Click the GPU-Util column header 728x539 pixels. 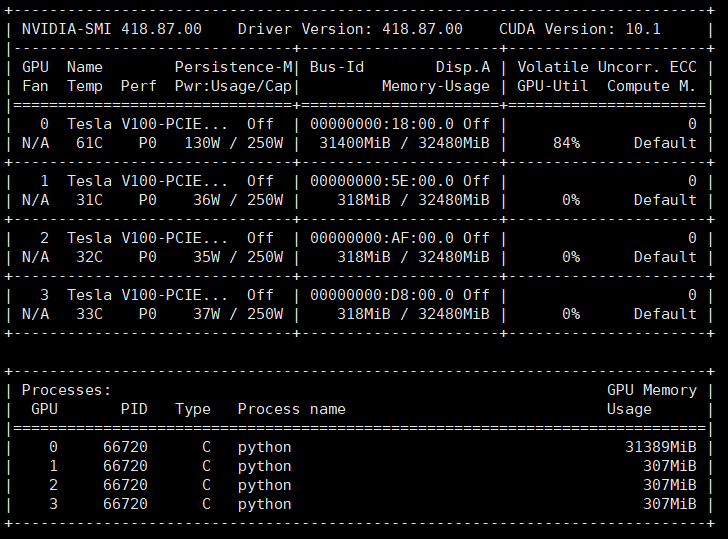(x=553, y=86)
